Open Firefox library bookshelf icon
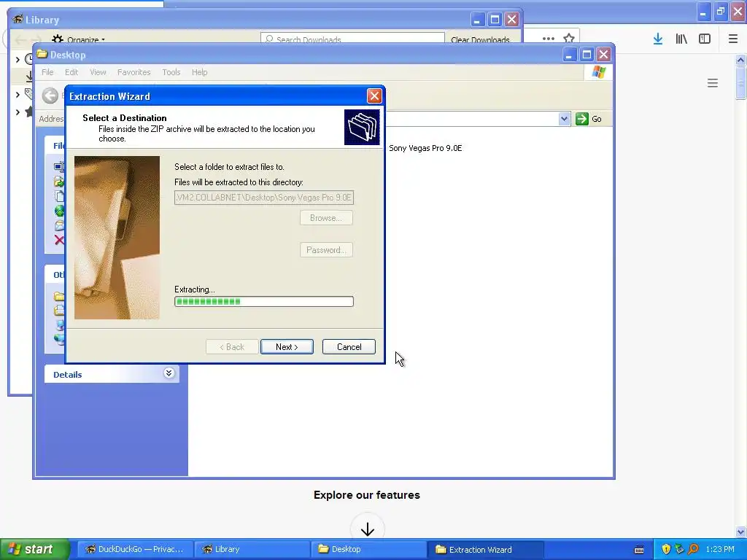This screenshot has height=560, width=747. pyautogui.click(x=681, y=39)
